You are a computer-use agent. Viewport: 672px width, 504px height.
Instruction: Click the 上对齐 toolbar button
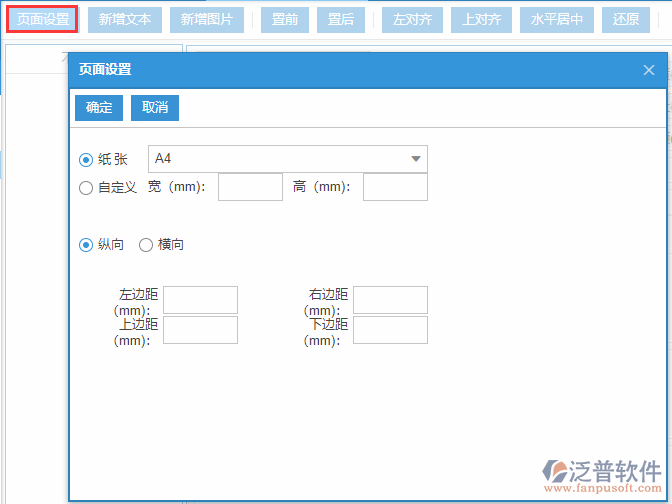pos(481,20)
